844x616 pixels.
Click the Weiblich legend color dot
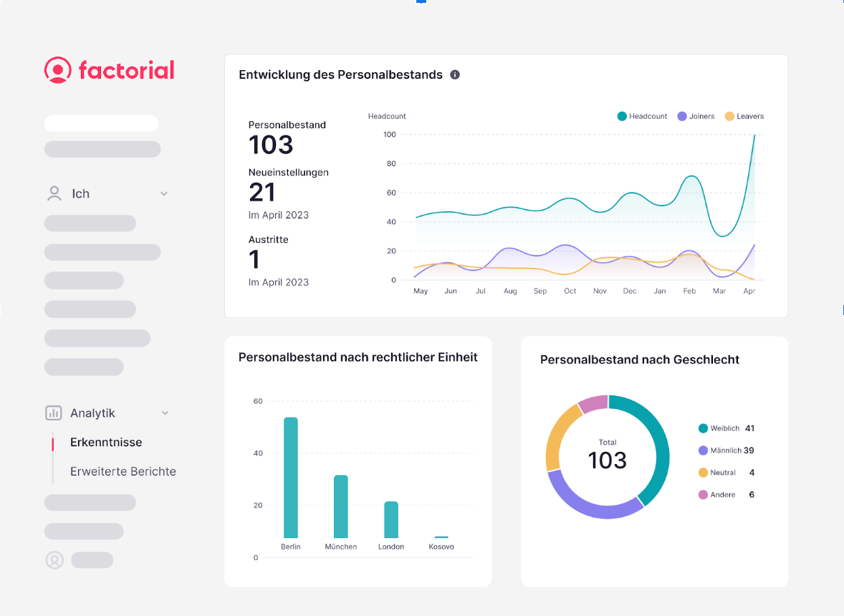(703, 428)
